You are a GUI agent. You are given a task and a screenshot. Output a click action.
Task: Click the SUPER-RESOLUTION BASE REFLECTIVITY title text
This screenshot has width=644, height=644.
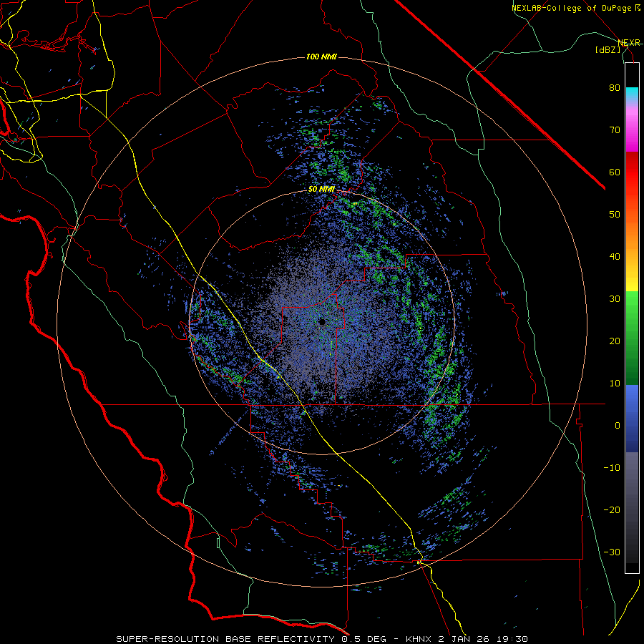coord(225,639)
